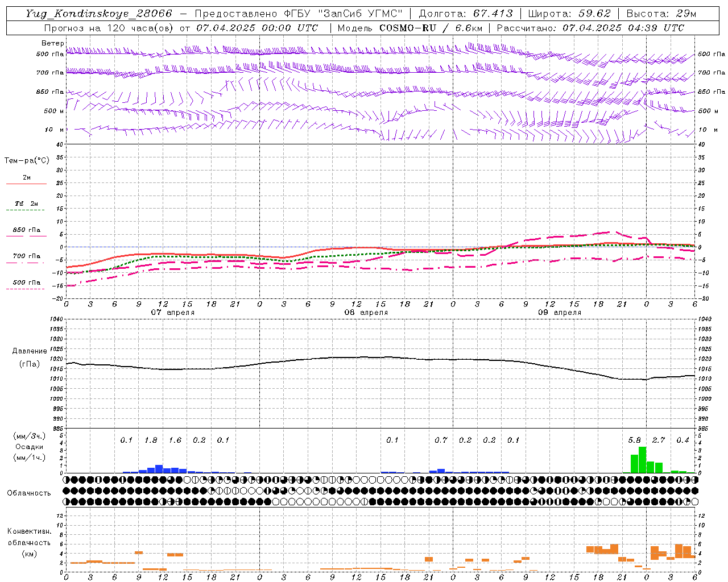Click the 07 апреля date label
The width and height of the screenshot is (728, 582).
click(x=172, y=313)
